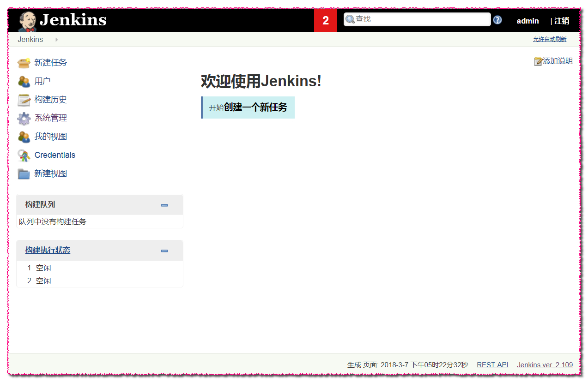Screen dimensions: 588x382
Task: Open the 用户 sidebar link
Action: tap(42, 81)
